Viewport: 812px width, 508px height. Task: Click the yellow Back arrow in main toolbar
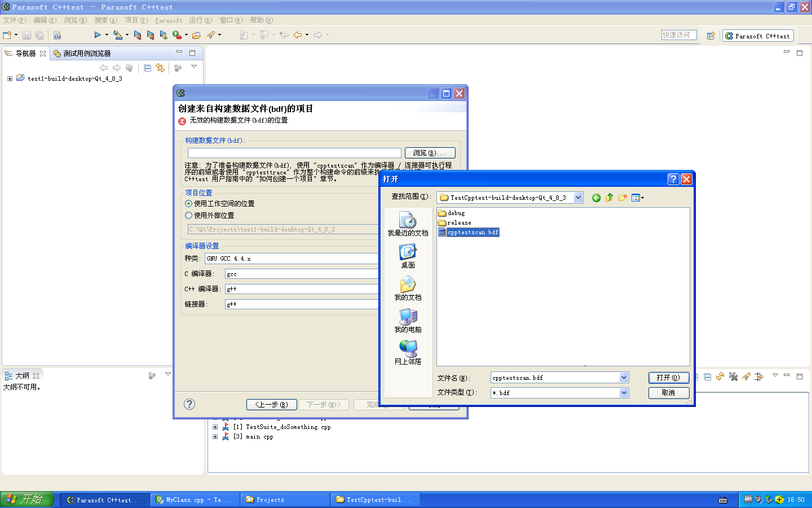(298, 35)
